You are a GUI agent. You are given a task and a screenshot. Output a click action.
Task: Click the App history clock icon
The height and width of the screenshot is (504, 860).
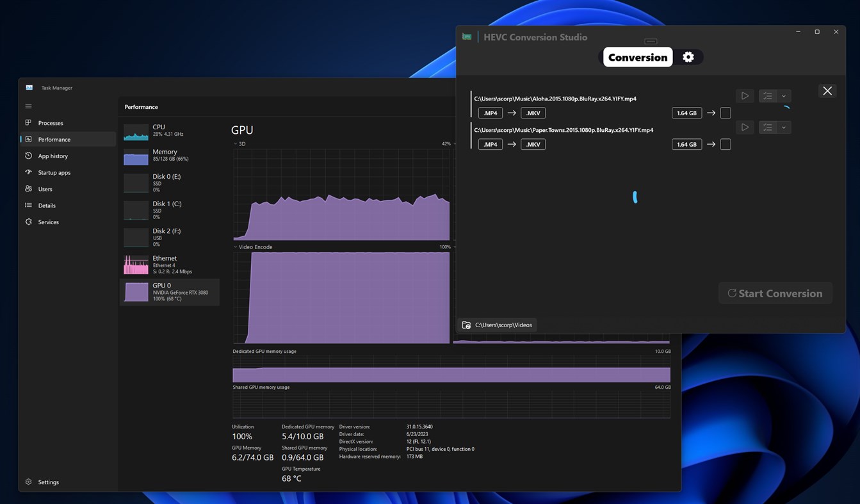(x=28, y=156)
